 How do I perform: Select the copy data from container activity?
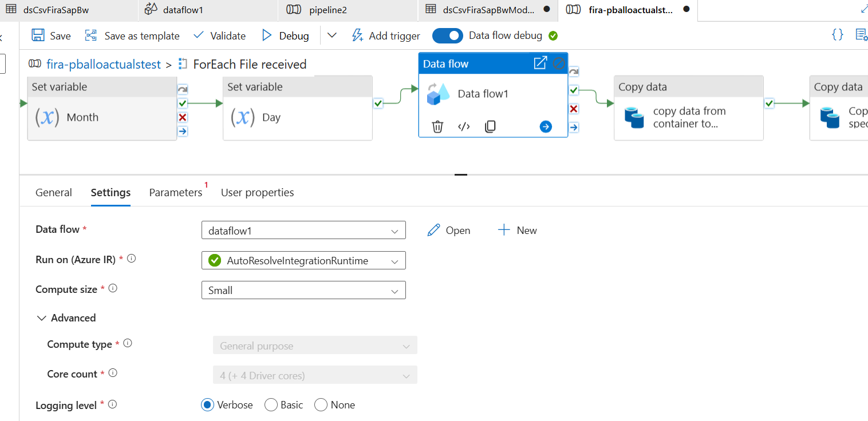pyautogui.click(x=689, y=108)
